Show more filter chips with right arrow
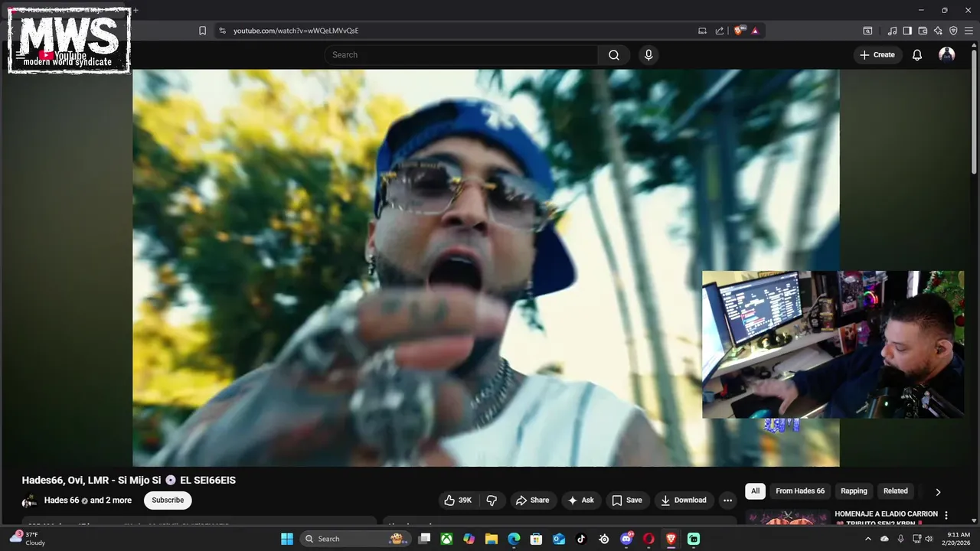 point(938,492)
